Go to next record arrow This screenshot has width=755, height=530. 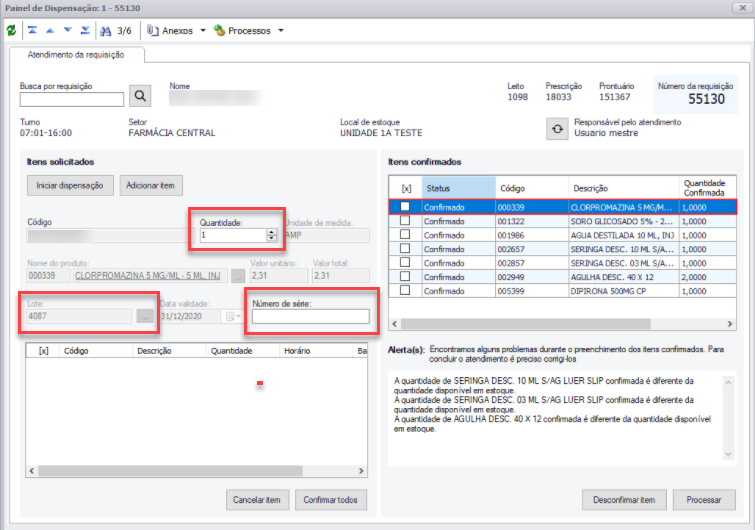point(68,30)
